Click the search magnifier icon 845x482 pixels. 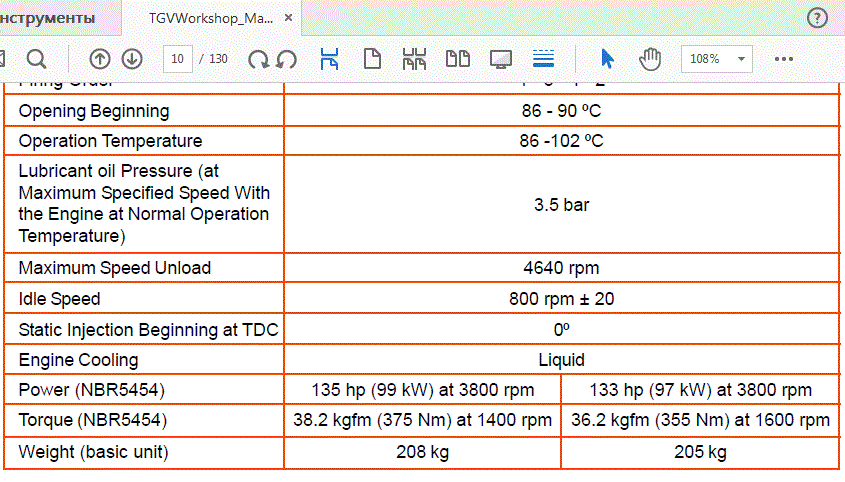coord(36,59)
